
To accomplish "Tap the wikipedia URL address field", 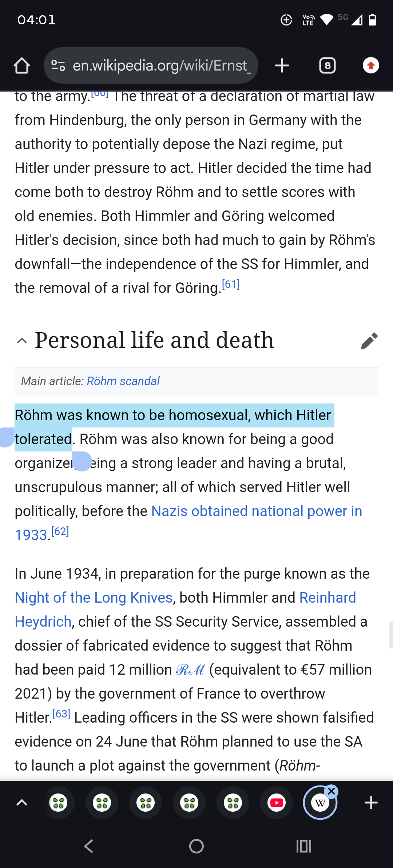I will click(x=162, y=66).
